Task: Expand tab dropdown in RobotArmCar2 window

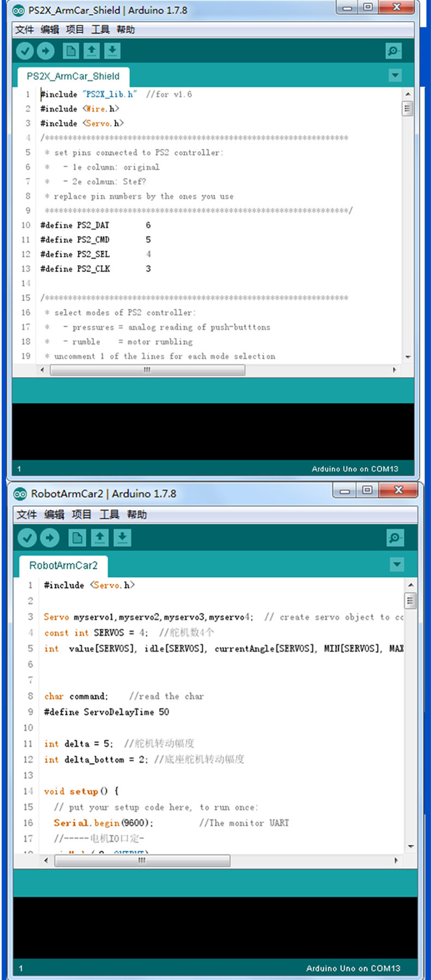Action: tap(397, 564)
